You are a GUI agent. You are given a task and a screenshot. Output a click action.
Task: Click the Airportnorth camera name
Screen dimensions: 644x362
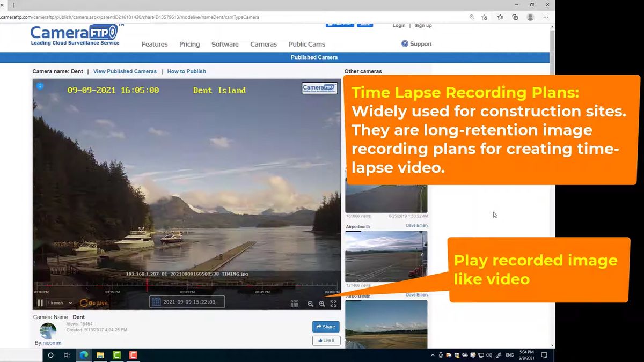pos(358,227)
